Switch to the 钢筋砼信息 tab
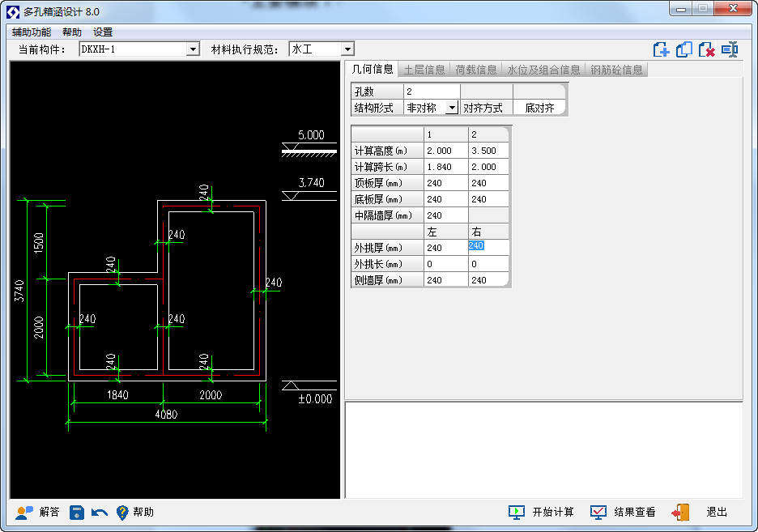The image size is (758, 532). click(616, 70)
